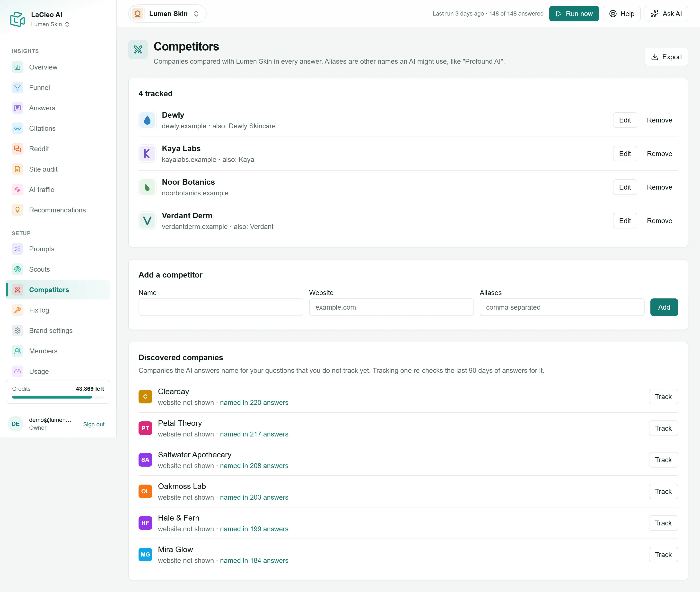Click the Members people icon

click(17, 351)
